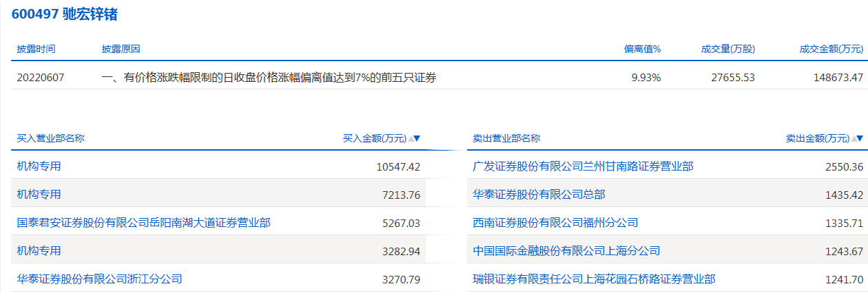
Task: Sort buy amount descending with blue down arrow
Action: pos(417,138)
